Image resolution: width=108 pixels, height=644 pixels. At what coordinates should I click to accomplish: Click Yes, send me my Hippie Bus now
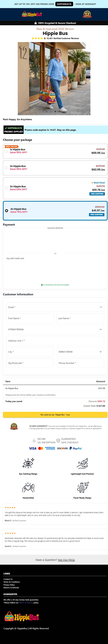pos(55,414)
